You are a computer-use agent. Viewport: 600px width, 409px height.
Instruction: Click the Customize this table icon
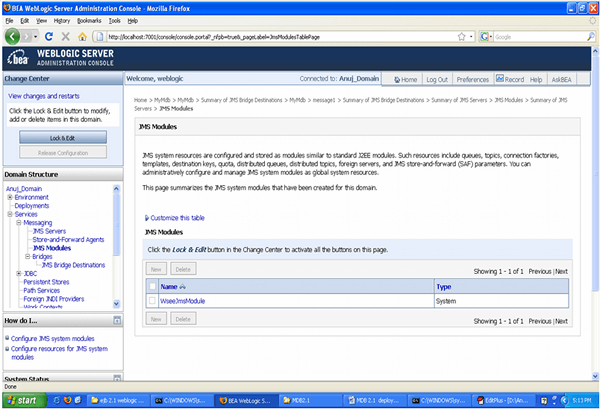coord(147,217)
